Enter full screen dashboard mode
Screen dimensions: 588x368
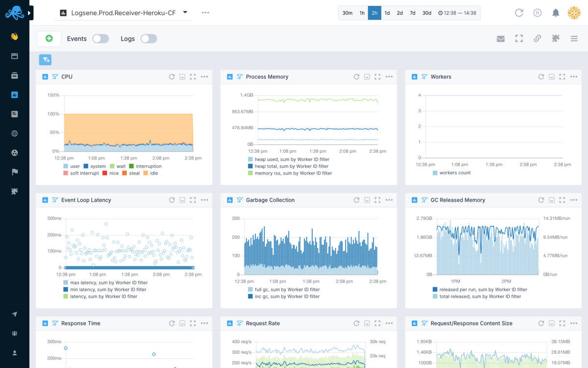click(x=519, y=38)
